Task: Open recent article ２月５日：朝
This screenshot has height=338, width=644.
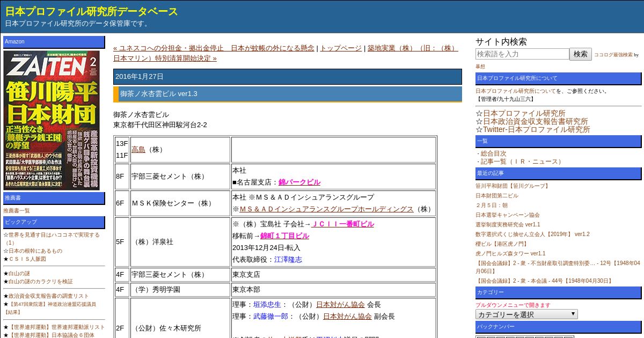Action: coord(491,205)
